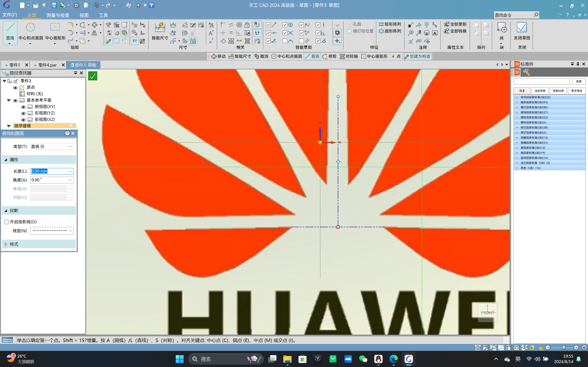
Task: Open the 角度(A) dropdown arrow
Action: [x=70, y=180]
